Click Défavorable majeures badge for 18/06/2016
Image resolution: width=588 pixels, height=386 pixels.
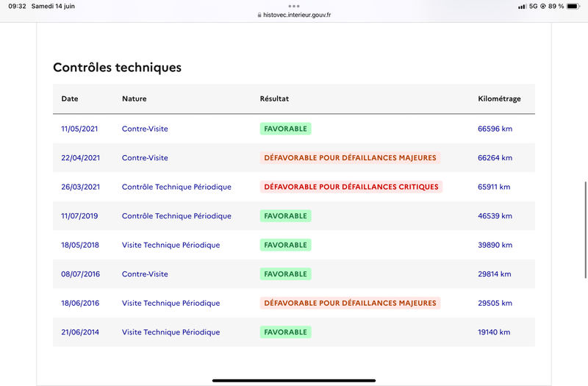pos(350,303)
